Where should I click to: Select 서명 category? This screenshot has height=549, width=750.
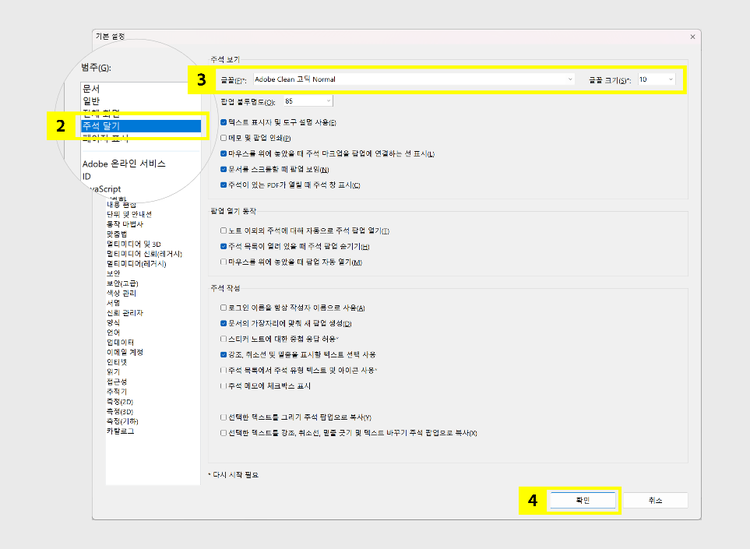pyautogui.click(x=113, y=303)
